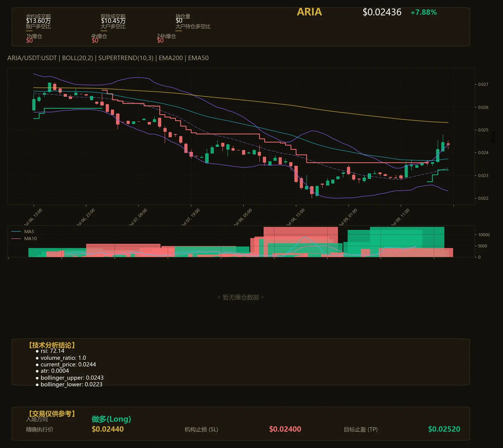
Task: Click the Jul 08, 05:00 time label
Action: [x=243, y=217]
